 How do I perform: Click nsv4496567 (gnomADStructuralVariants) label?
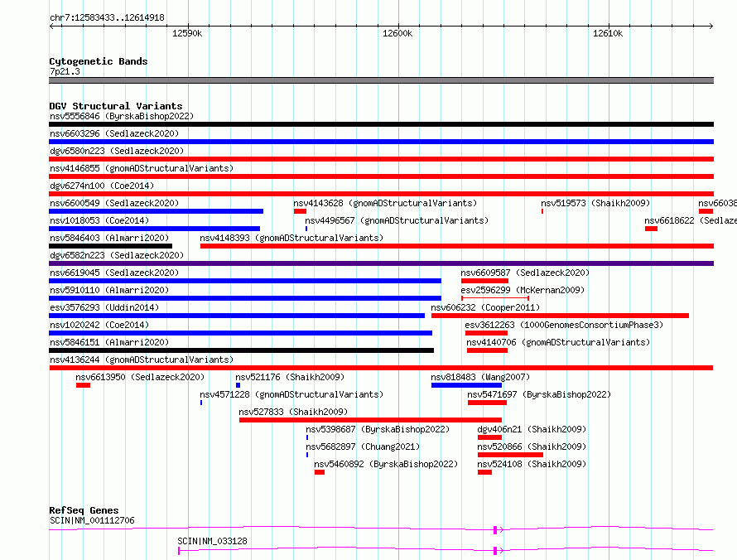[397, 220]
